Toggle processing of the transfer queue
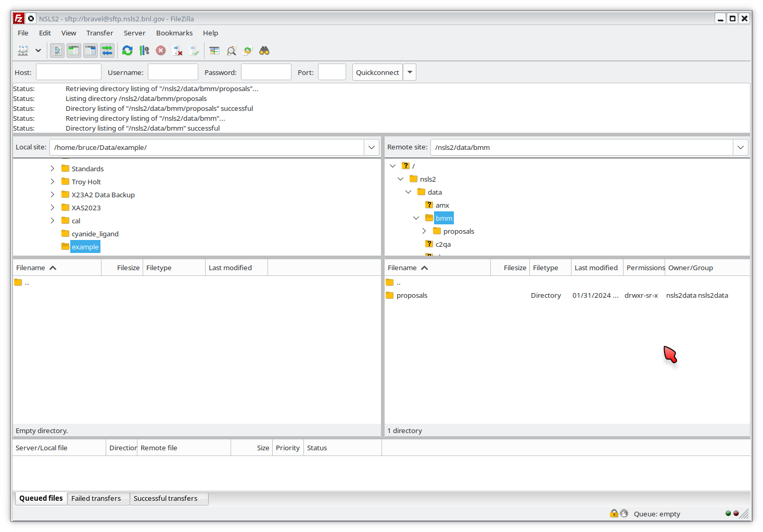The image size is (763, 532). [x=144, y=50]
